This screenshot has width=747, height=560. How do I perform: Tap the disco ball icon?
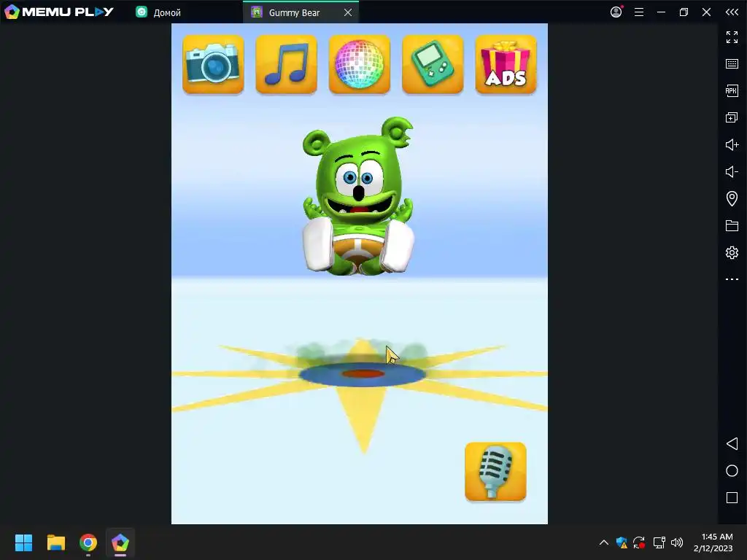click(x=359, y=64)
